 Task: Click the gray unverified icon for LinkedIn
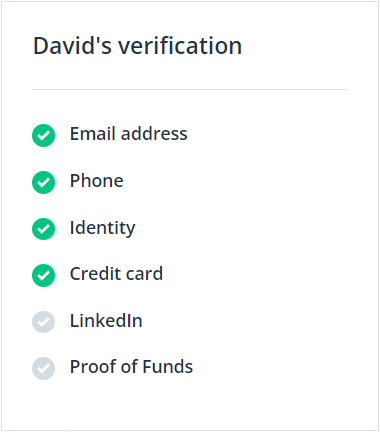[43, 322]
